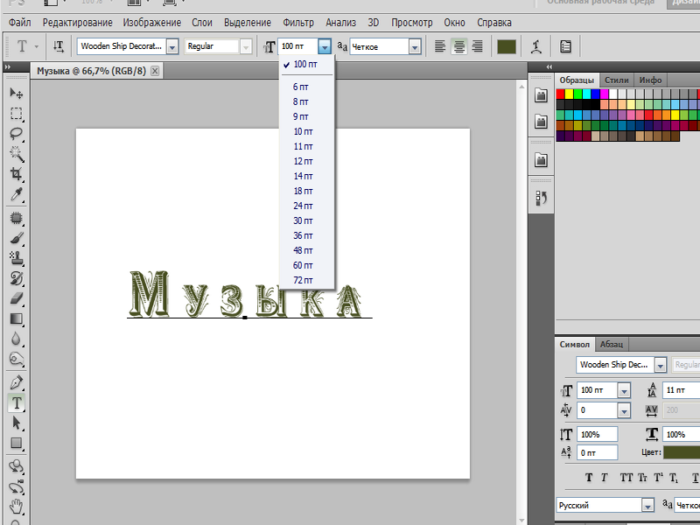Open the Фильтр menu
Image resolution: width=700 pixels, height=525 pixels.
(298, 22)
